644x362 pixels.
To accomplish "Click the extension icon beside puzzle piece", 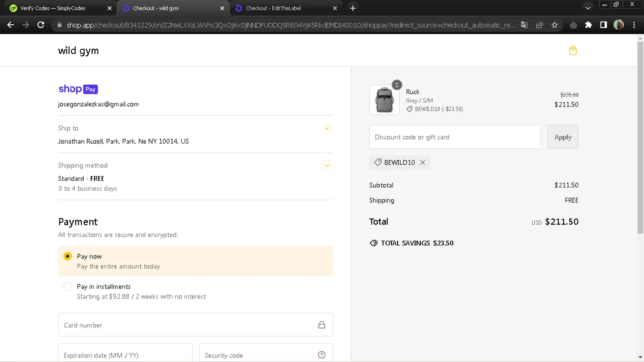I will [x=573, y=25].
